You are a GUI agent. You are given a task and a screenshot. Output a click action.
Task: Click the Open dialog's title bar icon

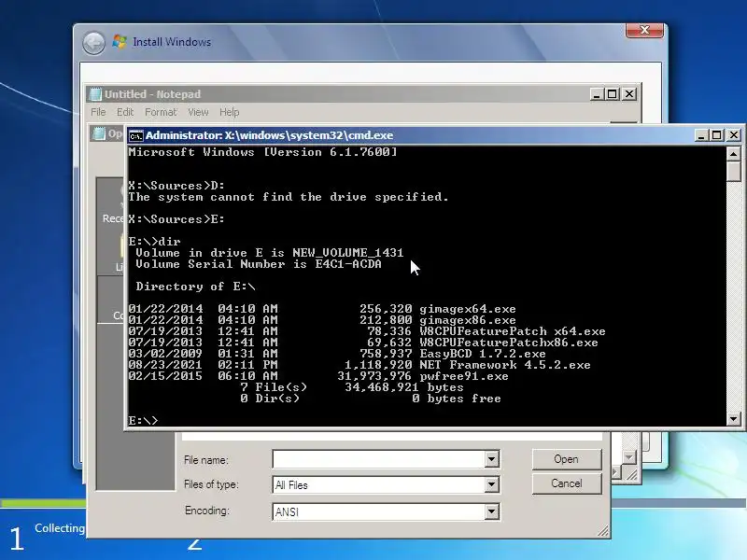(99, 133)
